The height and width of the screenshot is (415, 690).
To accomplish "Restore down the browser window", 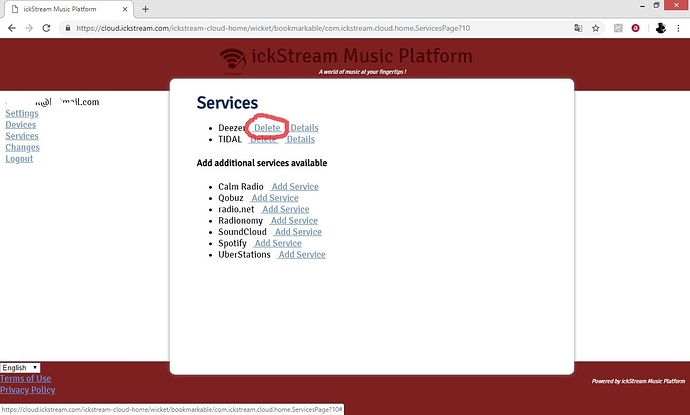I will click(x=657, y=6).
